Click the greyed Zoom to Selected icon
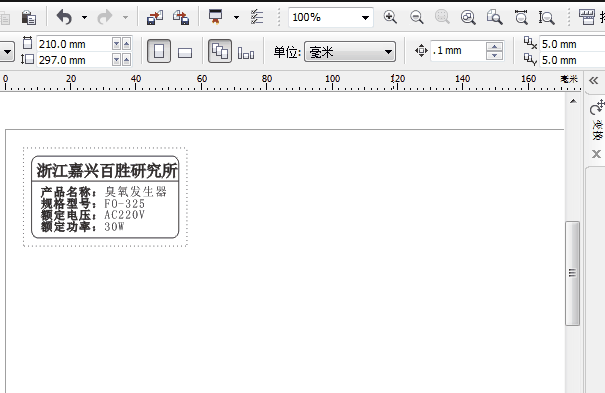Viewport: 605px width, 393px height. click(442, 17)
